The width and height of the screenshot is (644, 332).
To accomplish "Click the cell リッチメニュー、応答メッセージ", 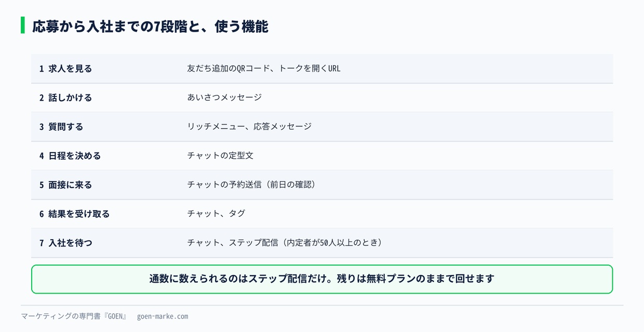I will point(249,127).
